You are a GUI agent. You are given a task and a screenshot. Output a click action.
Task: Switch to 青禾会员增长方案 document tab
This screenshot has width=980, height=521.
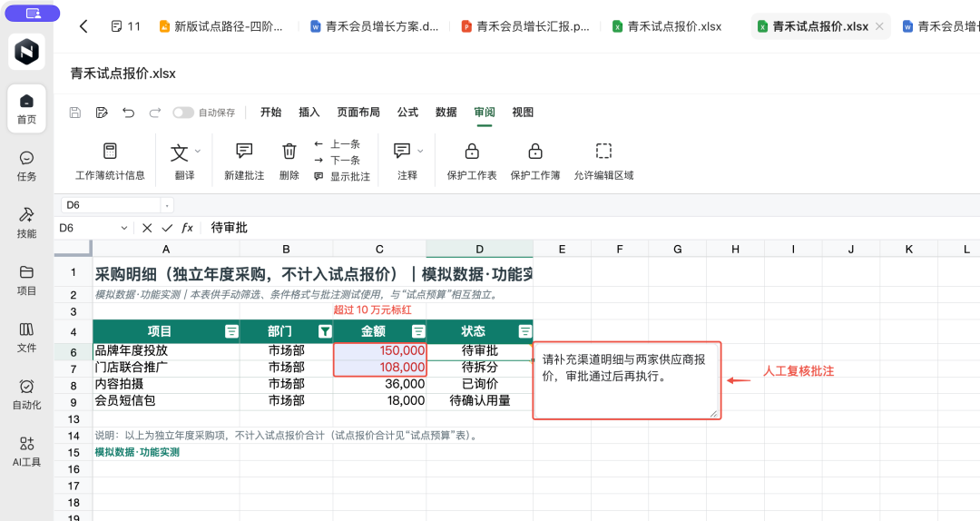[375, 26]
